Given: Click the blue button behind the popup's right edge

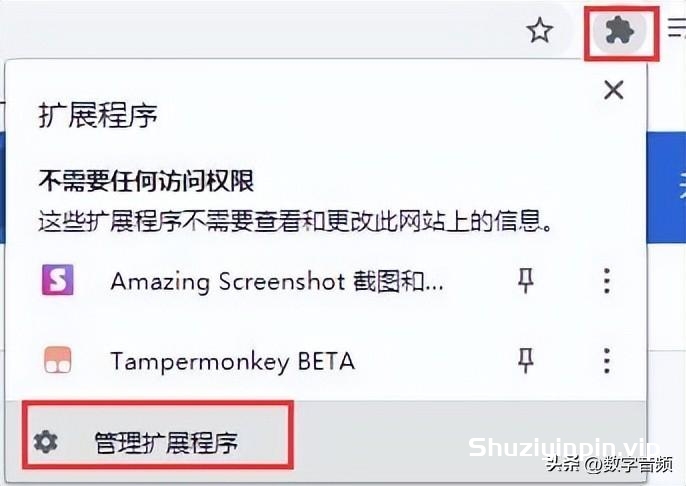Looking at the screenshot, I should tap(666, 187).
